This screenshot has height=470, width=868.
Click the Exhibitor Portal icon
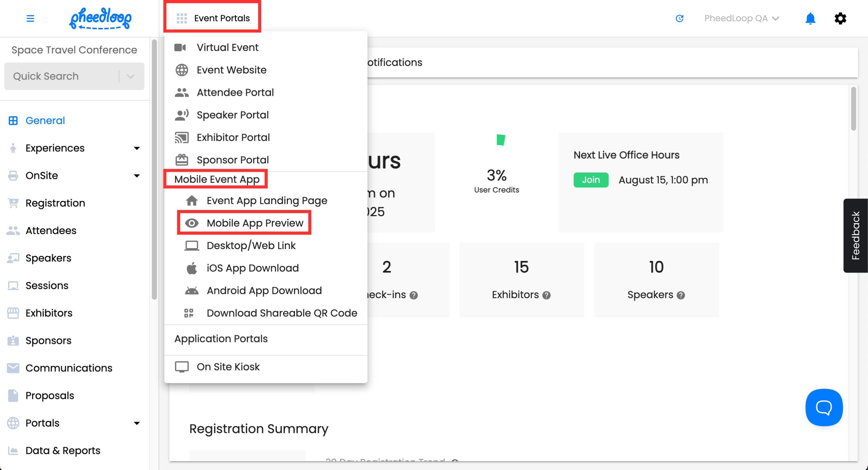tap(182, 137)
